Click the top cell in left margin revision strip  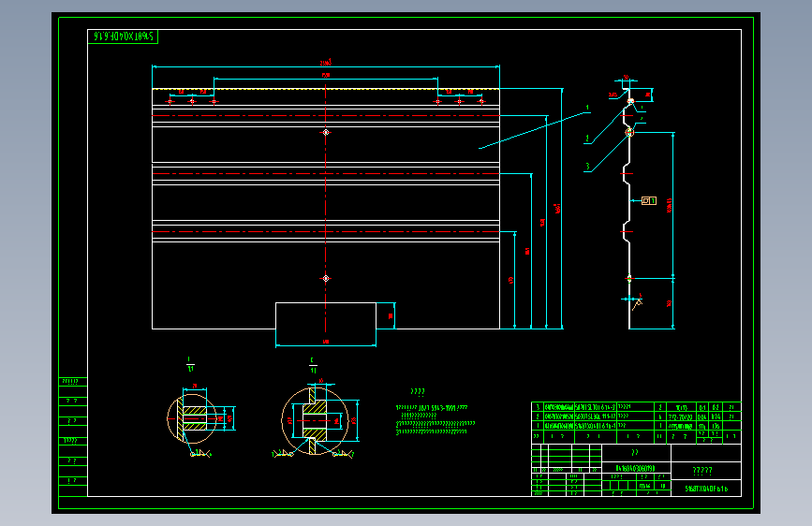click(x=73, y=382)
